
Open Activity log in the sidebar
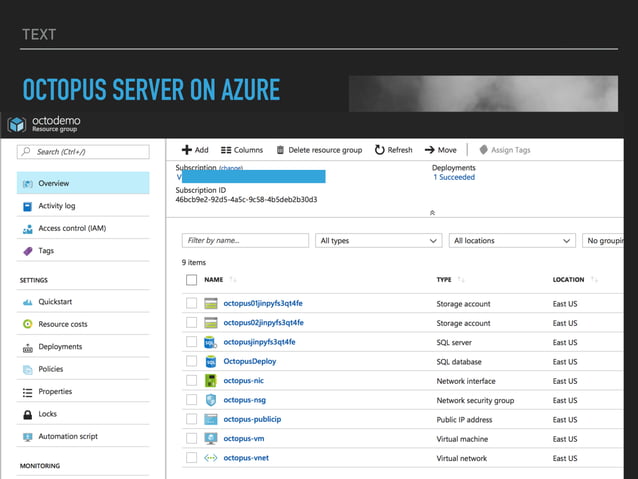56,206
